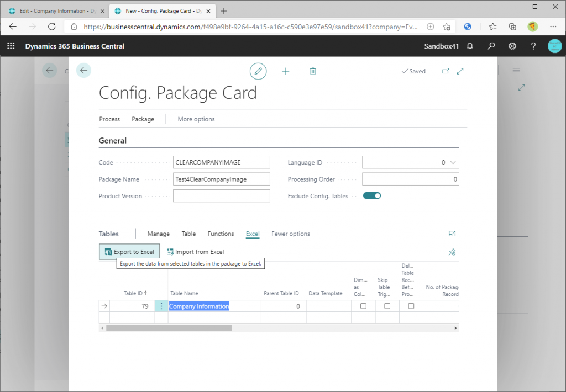Click the Sandbox41 environment name
This screenshot has width=566, height=392.
pos(442,46)
